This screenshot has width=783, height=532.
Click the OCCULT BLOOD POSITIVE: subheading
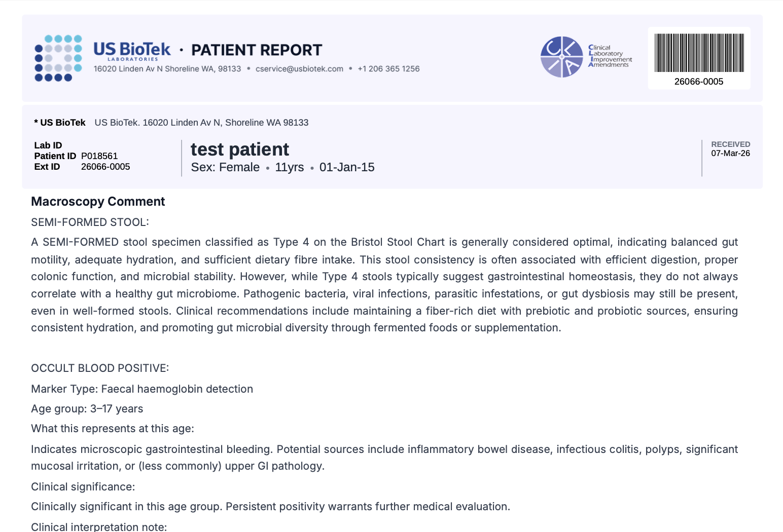(x=100, y=368)
